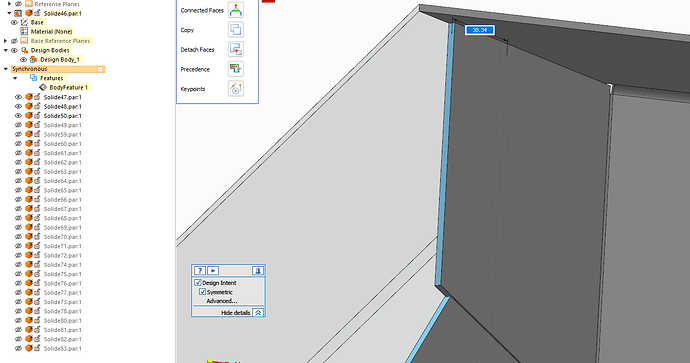Select Solide71.par:1 in the tree
The image size is (690, 363).
pyautogui.click(x=62, y=246)
